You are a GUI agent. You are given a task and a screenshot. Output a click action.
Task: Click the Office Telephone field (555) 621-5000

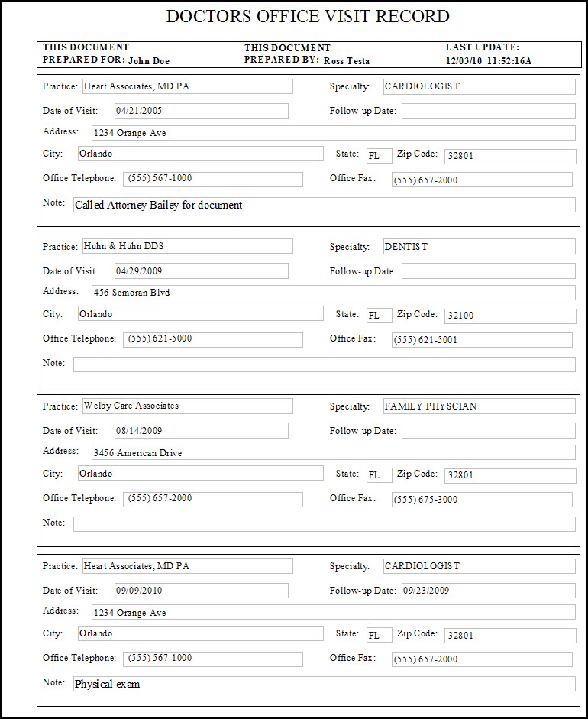coord(212,339)
